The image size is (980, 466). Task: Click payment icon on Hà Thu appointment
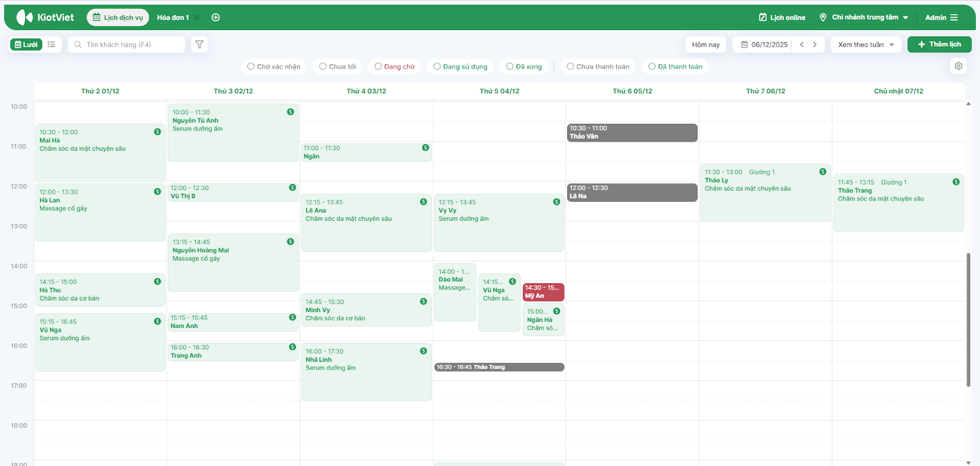(x=157, y=281)
